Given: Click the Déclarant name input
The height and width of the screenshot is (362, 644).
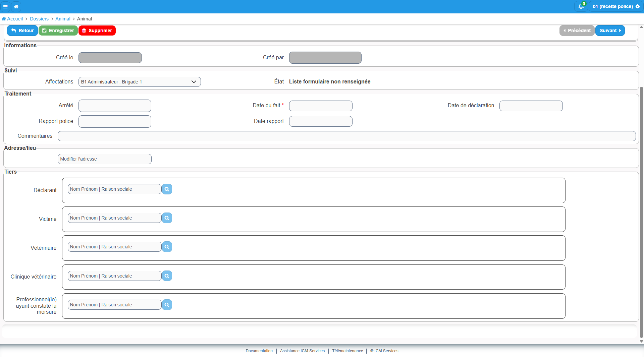Looking at the screenshot, I should [115, 189].
